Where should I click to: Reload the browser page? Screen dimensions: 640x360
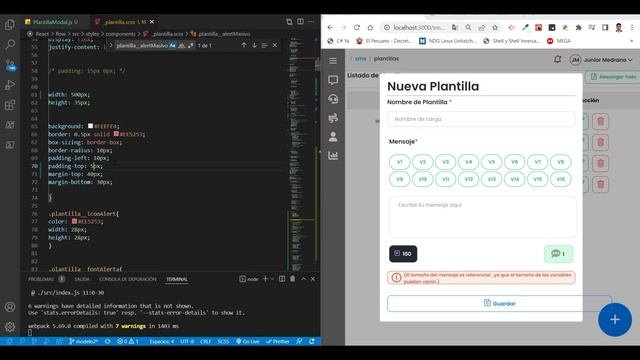coord(357,27)
